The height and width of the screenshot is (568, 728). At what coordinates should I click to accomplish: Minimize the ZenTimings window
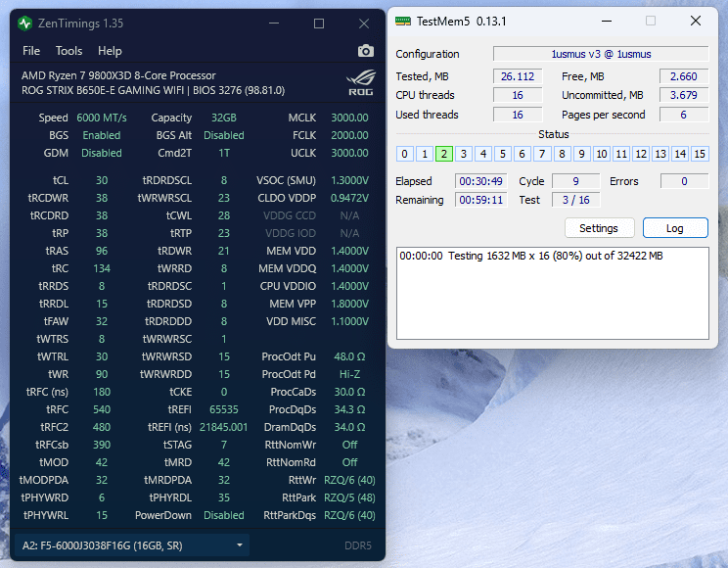tap(274, 24)
